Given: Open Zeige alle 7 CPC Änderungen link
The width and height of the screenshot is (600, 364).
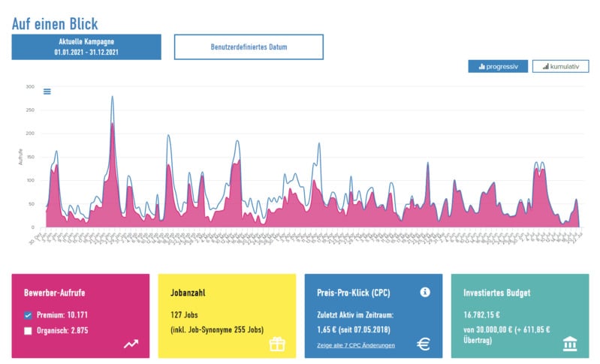Looking at the screenshot, I should click(355, 345).
